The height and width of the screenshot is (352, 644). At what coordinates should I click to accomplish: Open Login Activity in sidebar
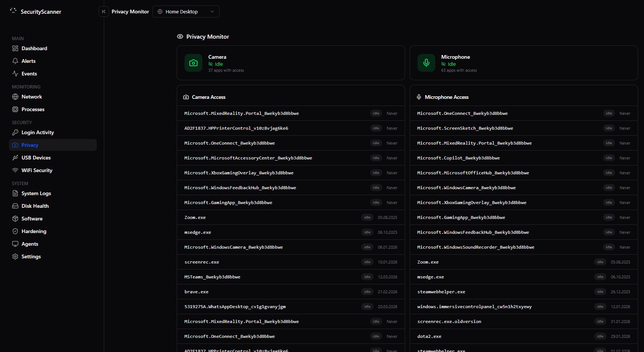point(38,132)
